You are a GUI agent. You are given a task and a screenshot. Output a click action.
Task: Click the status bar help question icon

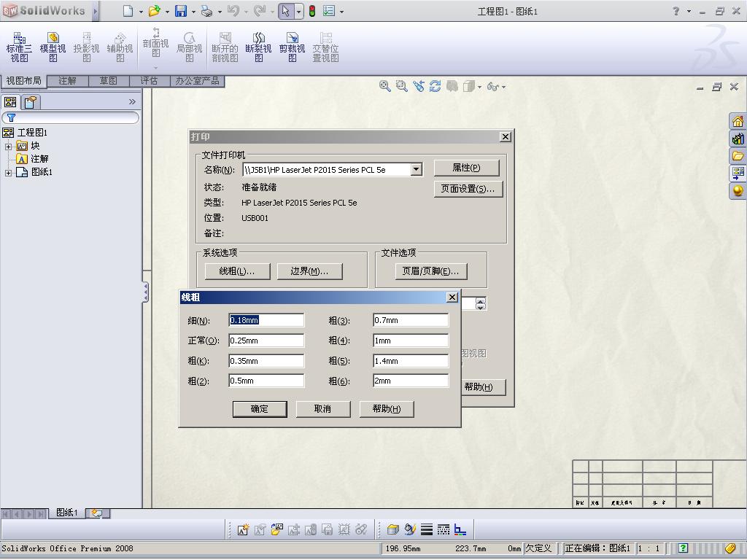(x=683, y=548)
